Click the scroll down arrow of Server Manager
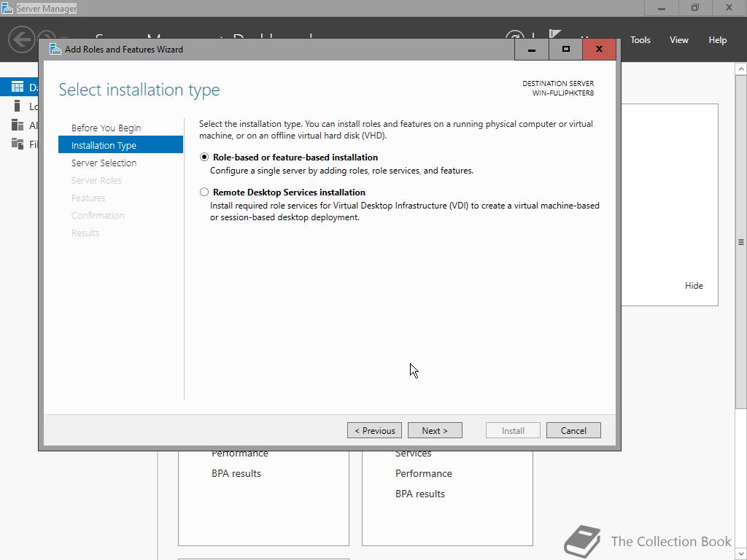The image size is (747, 560). pyautogui.click(x=741, y=554)
